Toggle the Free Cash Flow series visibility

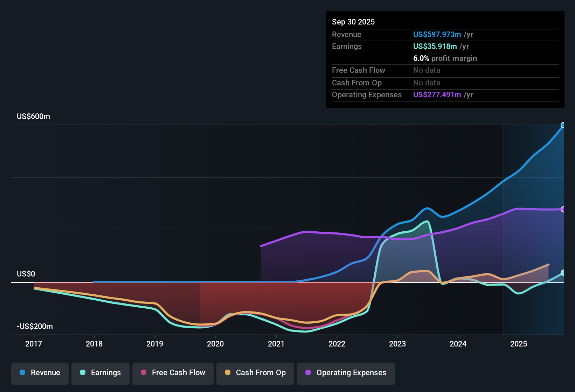(173, 373)
